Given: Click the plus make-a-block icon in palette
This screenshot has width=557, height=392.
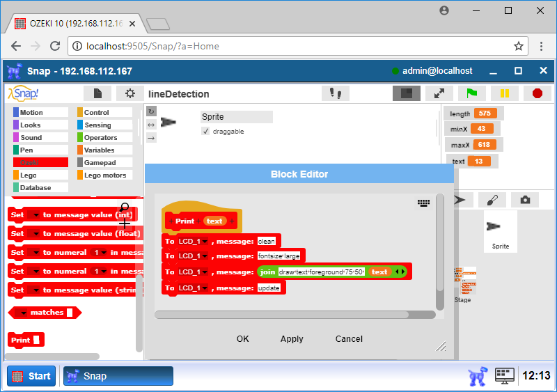Looking at the screenshot, I should [125, 224].
